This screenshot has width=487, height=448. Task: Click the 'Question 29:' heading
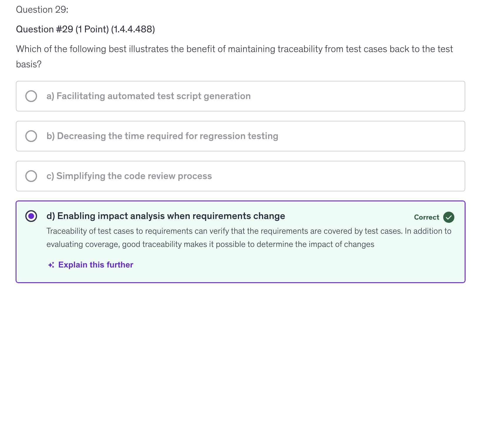[42, 10]
